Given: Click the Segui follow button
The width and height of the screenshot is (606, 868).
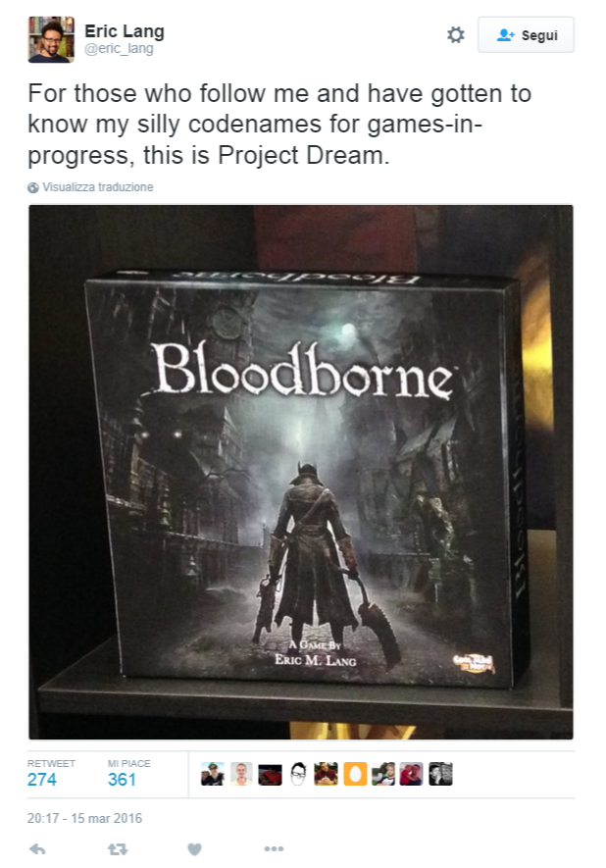Looking at the screenshot, I should coord(526,35).
